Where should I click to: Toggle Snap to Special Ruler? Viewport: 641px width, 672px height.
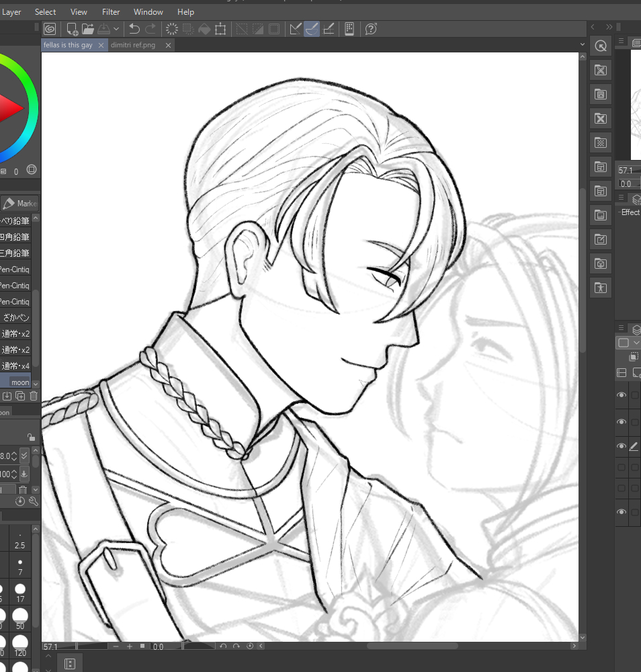[x=312, y=29]
